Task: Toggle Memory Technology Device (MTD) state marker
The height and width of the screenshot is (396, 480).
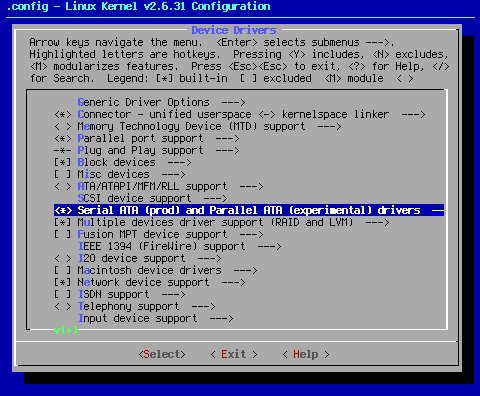Action: [63, 126]
